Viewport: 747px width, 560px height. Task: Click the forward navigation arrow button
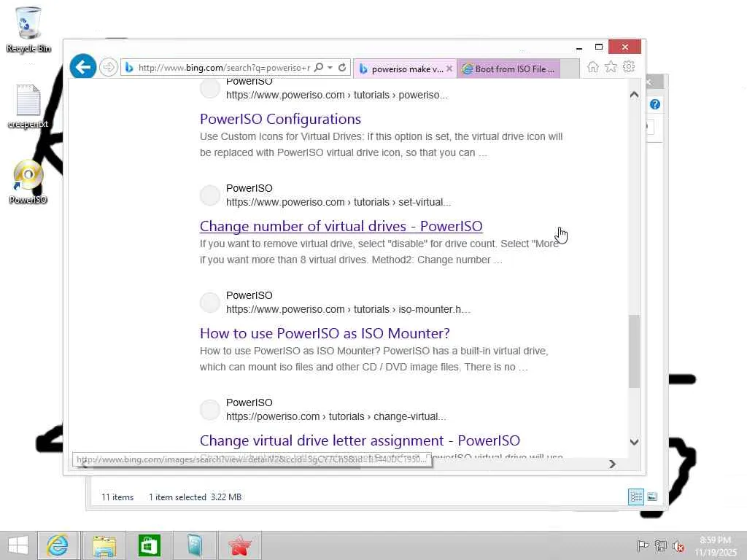(x=109, y=67)
